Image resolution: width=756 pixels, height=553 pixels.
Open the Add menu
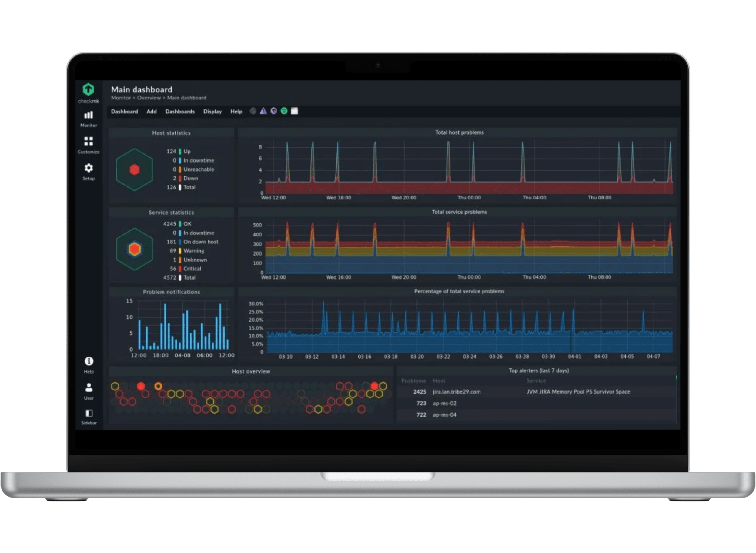coord(152,112)
